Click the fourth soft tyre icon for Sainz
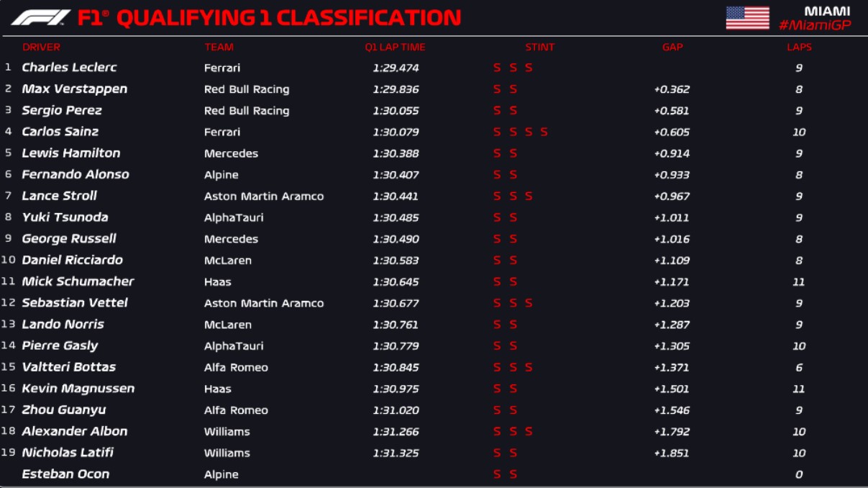The width and height of the screenshot is (868, 488). coord(544,132)
